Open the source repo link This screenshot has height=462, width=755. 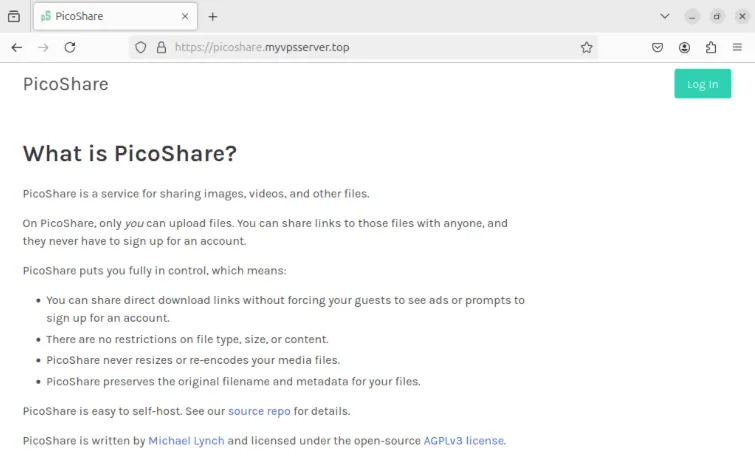pos(259,411)
